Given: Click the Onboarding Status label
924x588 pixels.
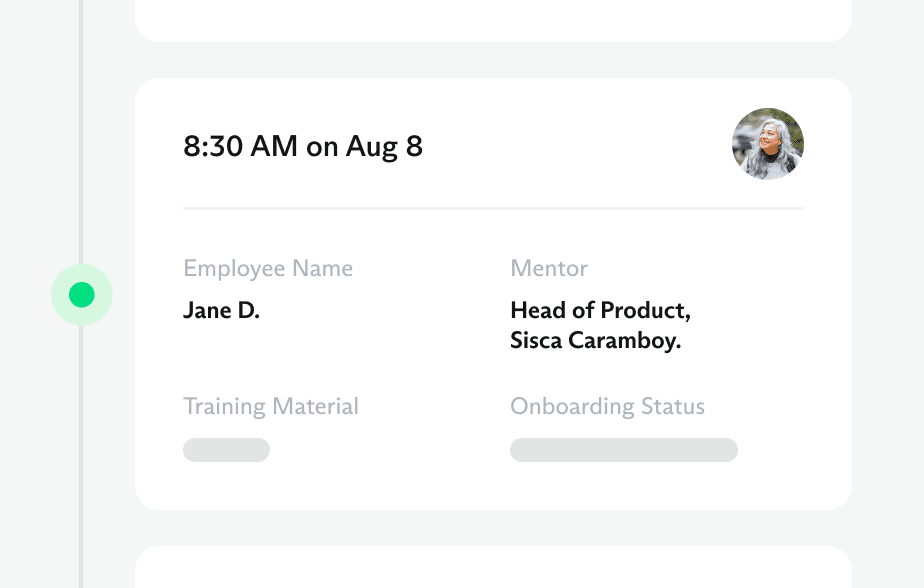Looking at the screenshot, I should point(607,407).
